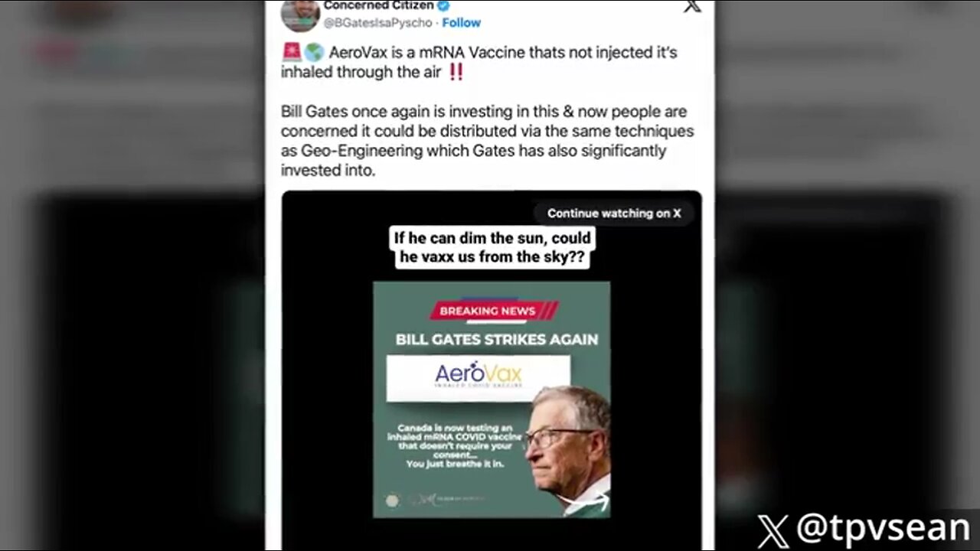Screen dimensions: 980x551
Task: Click the globe emoji in the tweet
Action: coord(313,53)
